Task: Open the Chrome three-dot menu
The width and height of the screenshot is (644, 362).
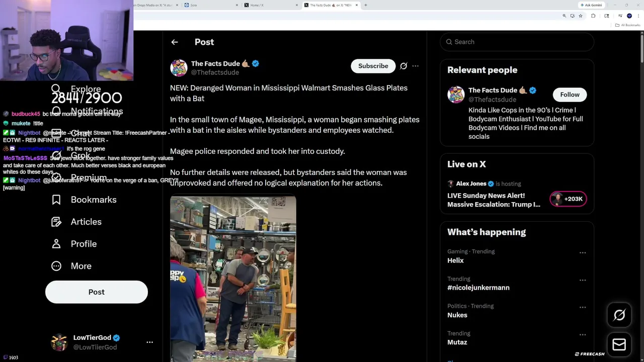Action: coord(637,16)
